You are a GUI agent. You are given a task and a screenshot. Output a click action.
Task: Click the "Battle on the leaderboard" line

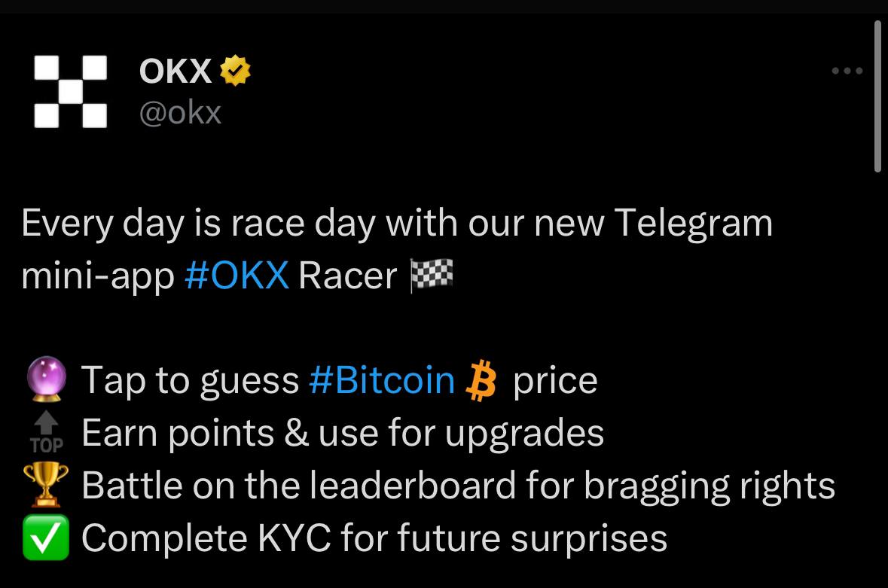click(458, 486)
